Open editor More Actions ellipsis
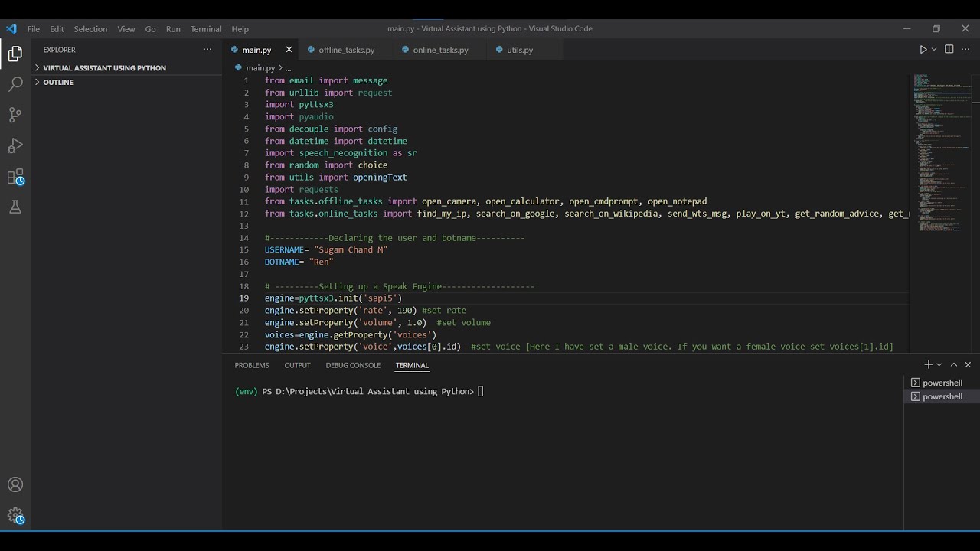Viewport: 980px width, 551px height. tap(965, 50)
